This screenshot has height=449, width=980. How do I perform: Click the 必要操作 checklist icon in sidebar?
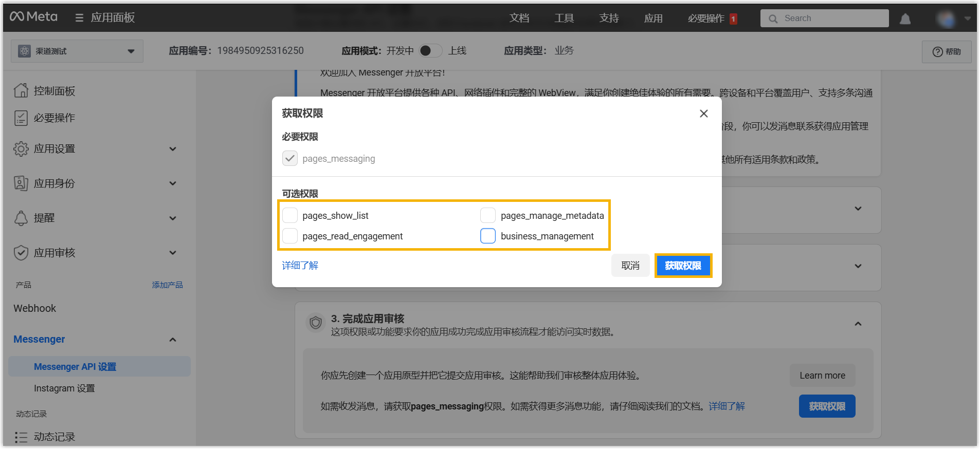(x=21, y=118)
